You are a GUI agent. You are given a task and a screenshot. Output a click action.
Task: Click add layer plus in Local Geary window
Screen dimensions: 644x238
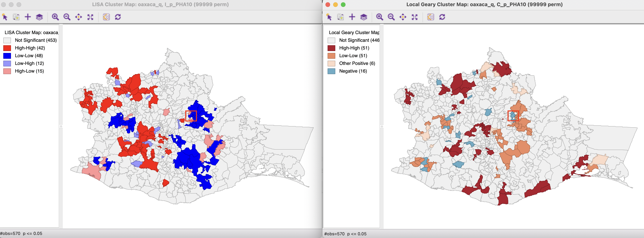coord(352,17)
